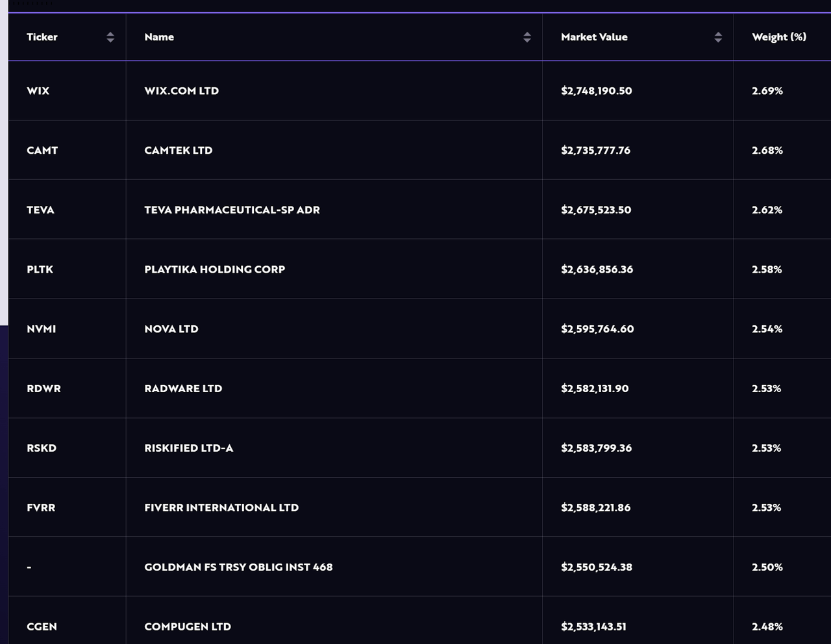831x644 pixels.
Task: Click market value $2,588,221.86
Action: (595, 508)
